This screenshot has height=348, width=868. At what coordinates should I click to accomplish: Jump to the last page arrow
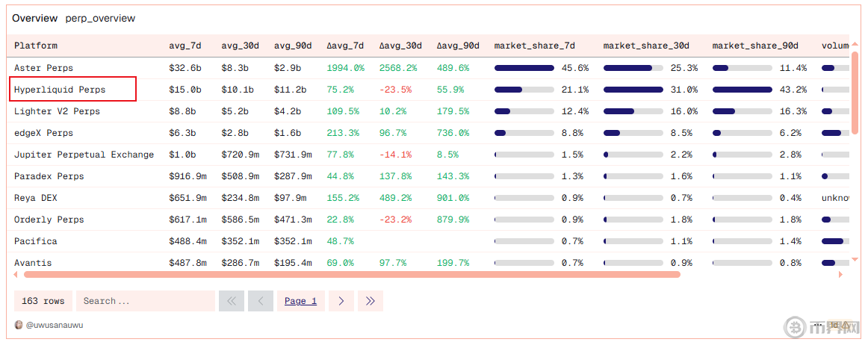pos(371,301)
